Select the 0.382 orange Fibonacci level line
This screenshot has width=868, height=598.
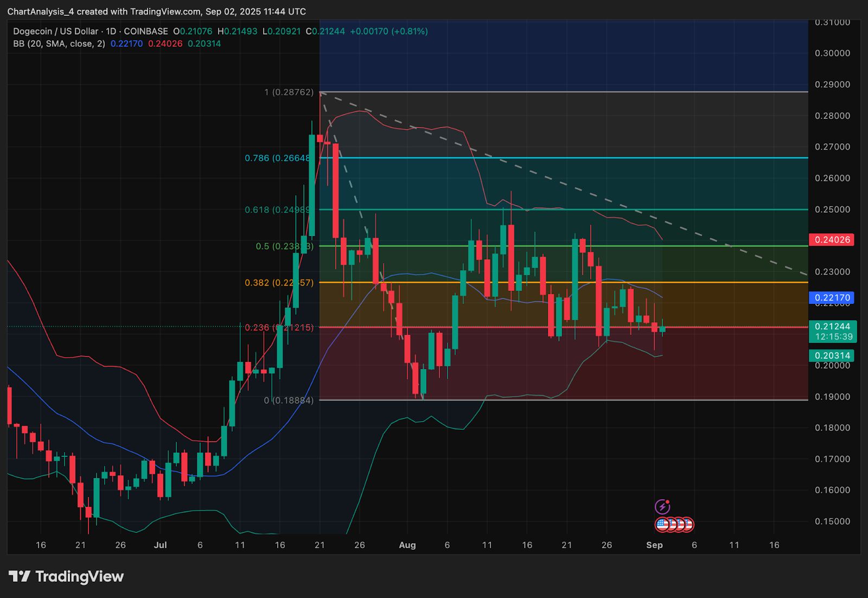click(x=542, y=282)
